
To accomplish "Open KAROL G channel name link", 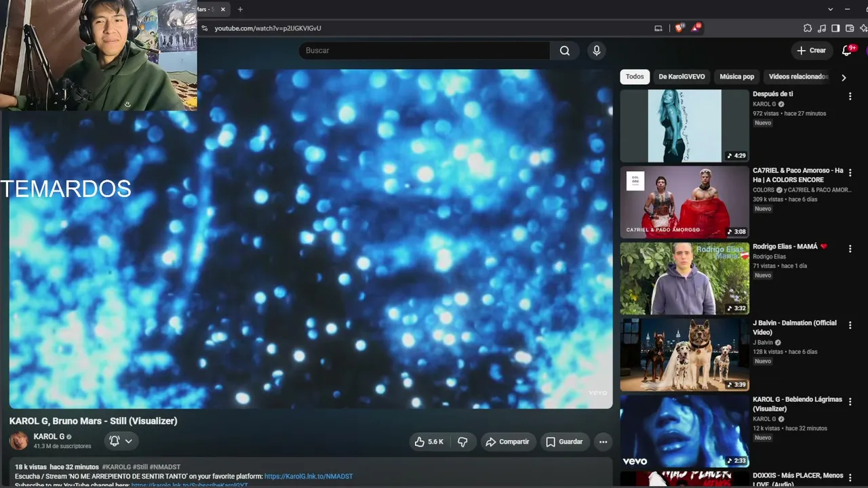I will tap(49, 436).
